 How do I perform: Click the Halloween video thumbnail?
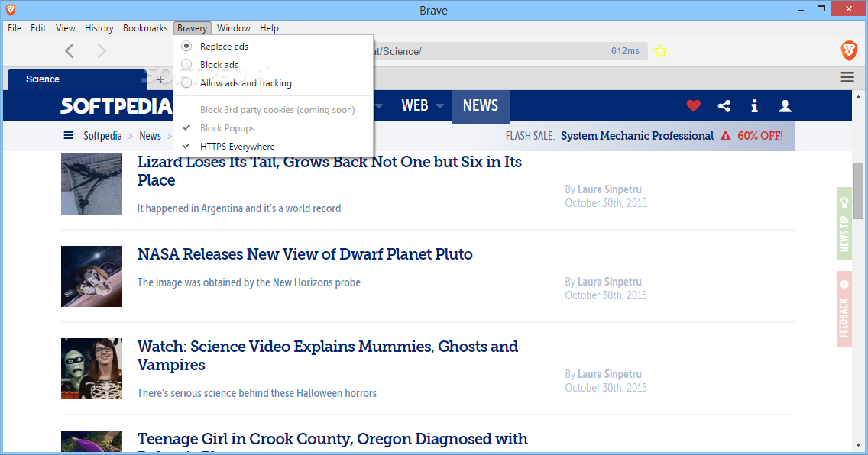tap(92, 369)
